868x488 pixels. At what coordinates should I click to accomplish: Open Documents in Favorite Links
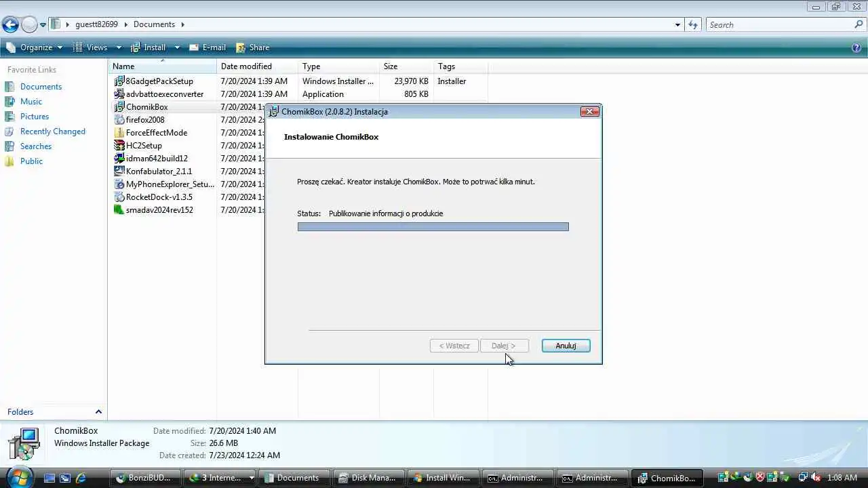point(41,87)
